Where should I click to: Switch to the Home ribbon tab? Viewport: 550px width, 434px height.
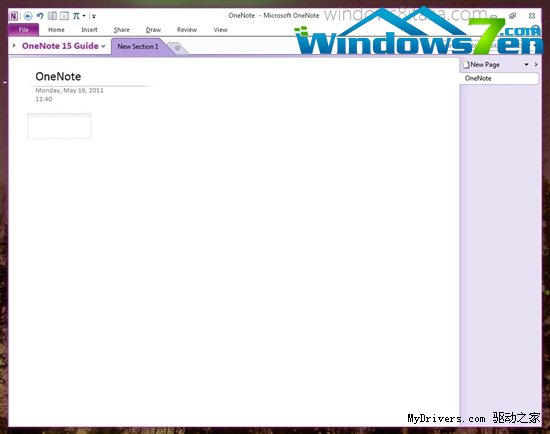[x=56, y=30]
